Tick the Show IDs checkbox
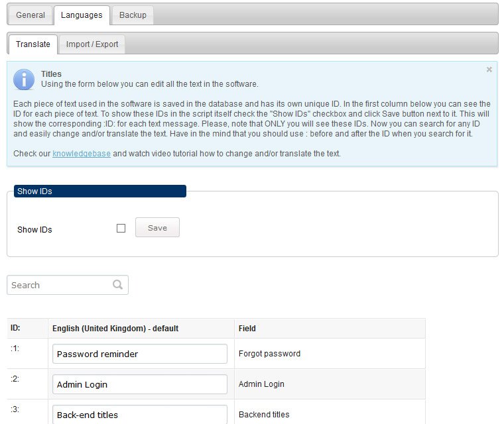This screenshot has width=504, height=424. (121, 229)
